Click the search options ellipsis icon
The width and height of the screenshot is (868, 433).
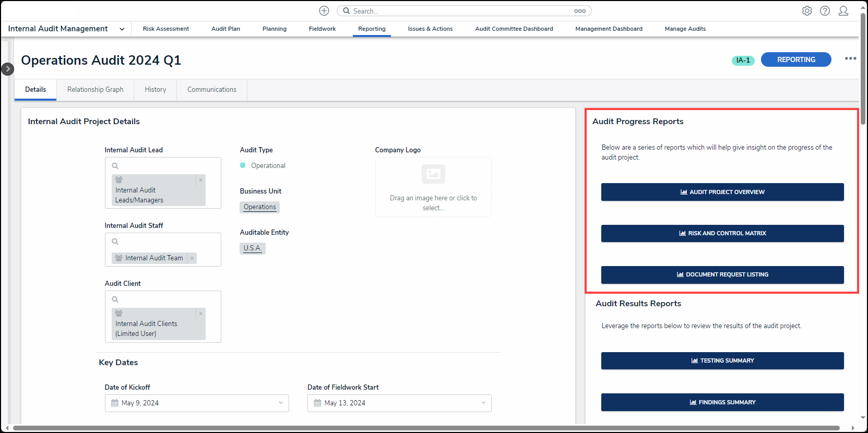point(580,11)
